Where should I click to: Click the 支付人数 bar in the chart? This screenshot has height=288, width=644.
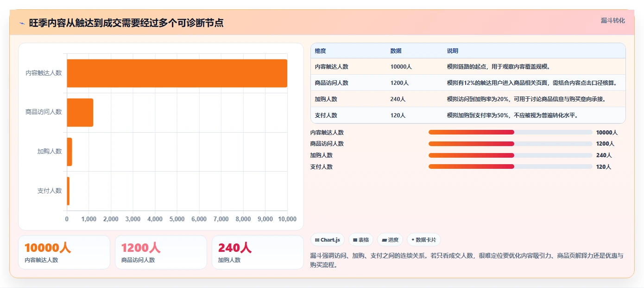coord(68,191)
